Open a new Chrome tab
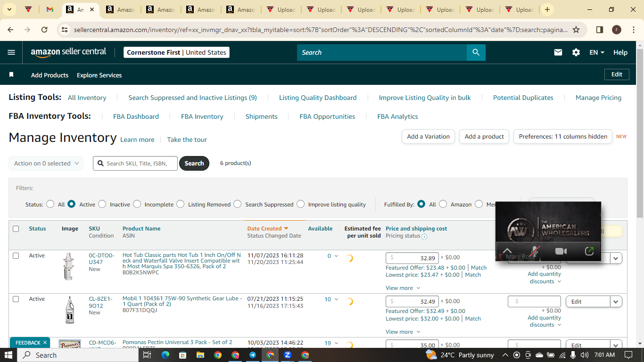 pos(547,9)
